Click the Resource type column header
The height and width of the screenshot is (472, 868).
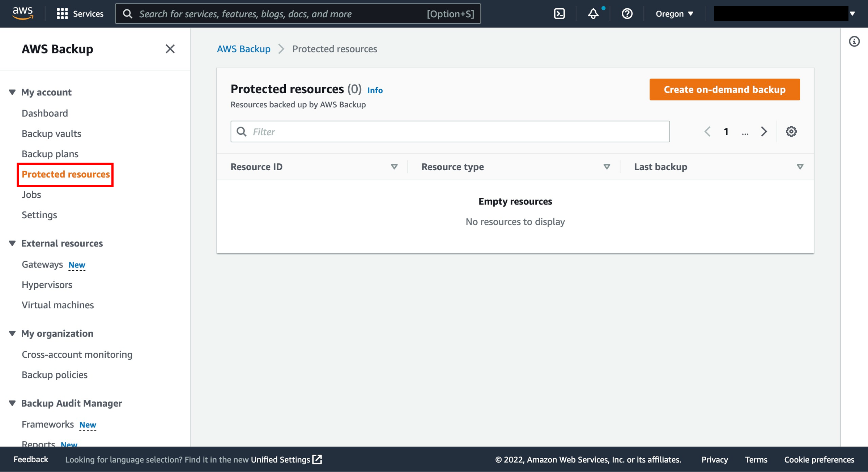click(x=452, y=167)
